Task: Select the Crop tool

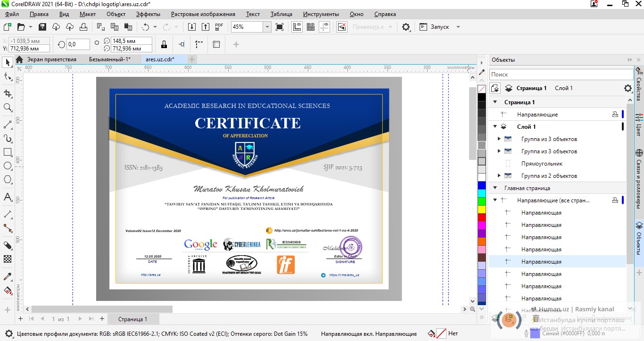Action: click(8, 93)
